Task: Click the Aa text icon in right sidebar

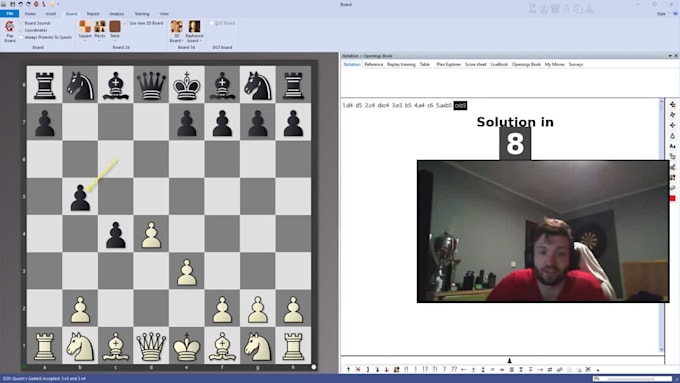Action: point(673,146)
